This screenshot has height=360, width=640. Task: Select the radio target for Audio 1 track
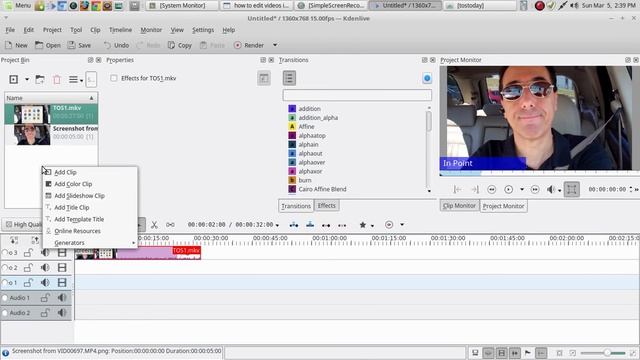tap(5, 298)
